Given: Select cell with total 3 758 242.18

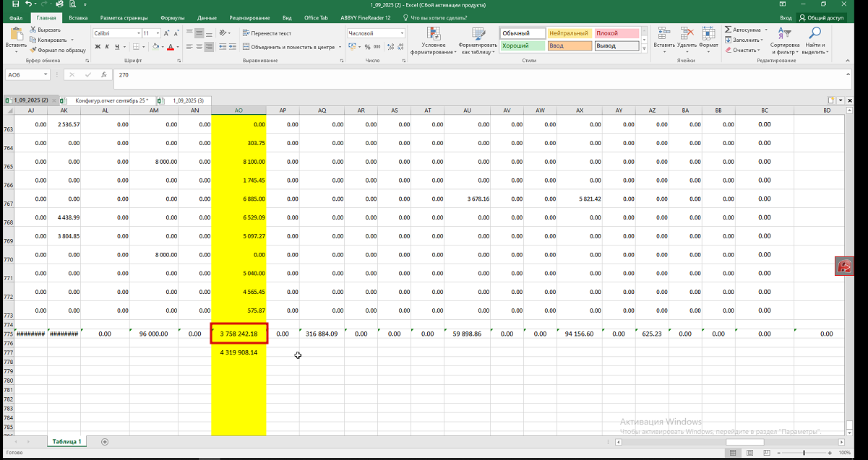Looking at the screenshot, I should (239, 334).
